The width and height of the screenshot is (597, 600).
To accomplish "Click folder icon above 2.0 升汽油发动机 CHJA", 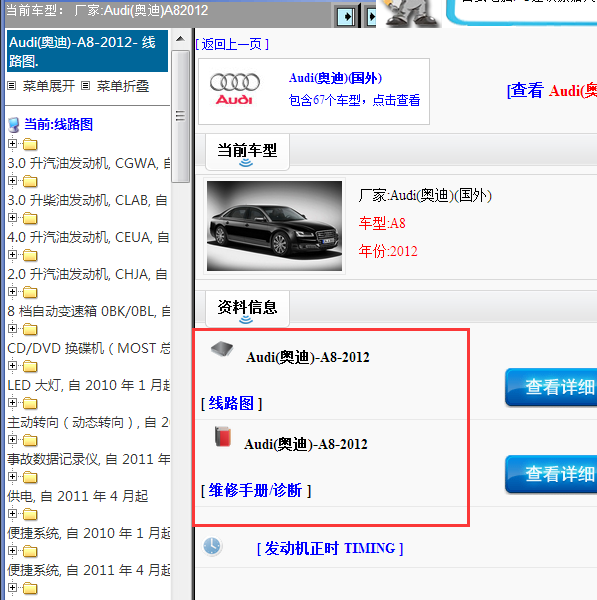I will click(30, 255).
